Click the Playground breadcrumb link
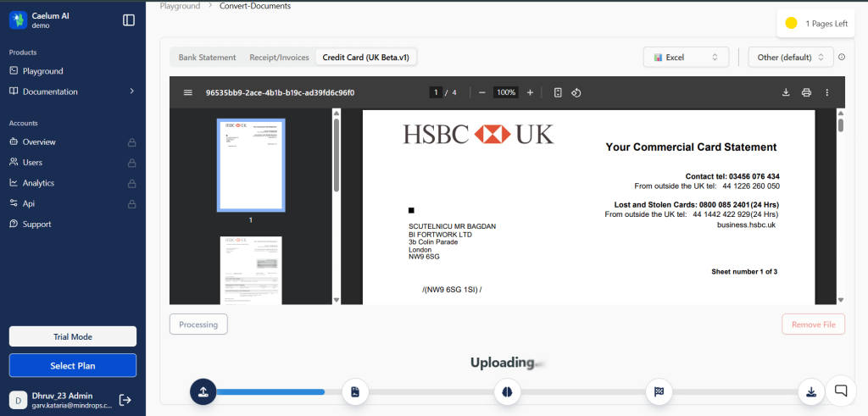Screen dimensions: 868x416 tap(180, 6)
